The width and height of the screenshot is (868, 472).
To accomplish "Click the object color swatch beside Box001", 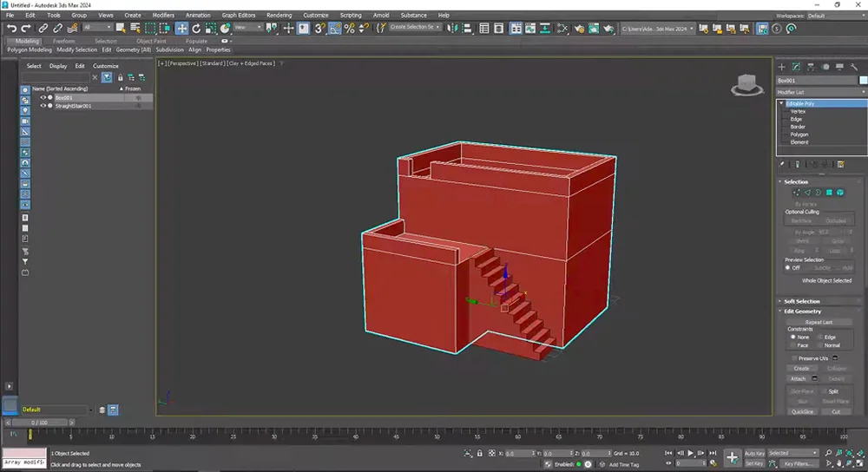I will [863, 80].
